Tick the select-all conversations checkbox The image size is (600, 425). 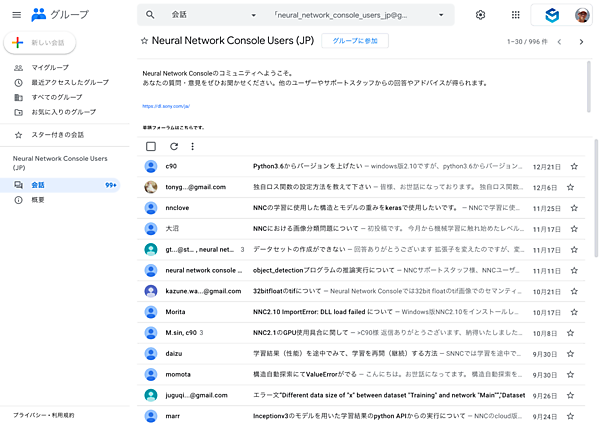151,146
